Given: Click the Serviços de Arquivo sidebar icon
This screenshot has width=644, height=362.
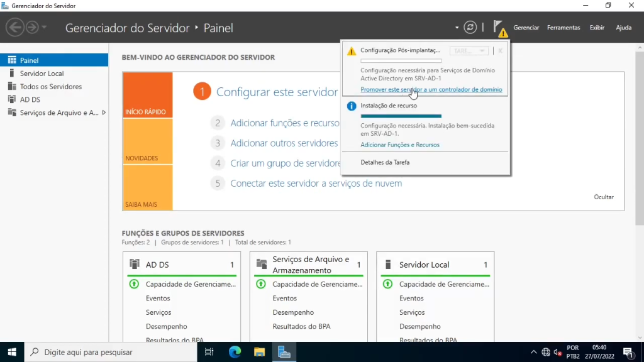Looking at the screenshot, I should 12,112.
